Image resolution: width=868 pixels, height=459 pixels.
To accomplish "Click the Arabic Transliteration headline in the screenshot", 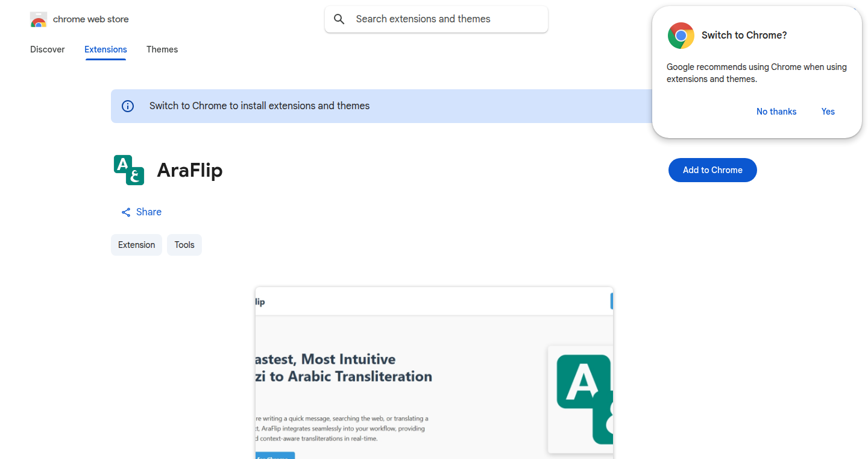I will click(344, 368).
